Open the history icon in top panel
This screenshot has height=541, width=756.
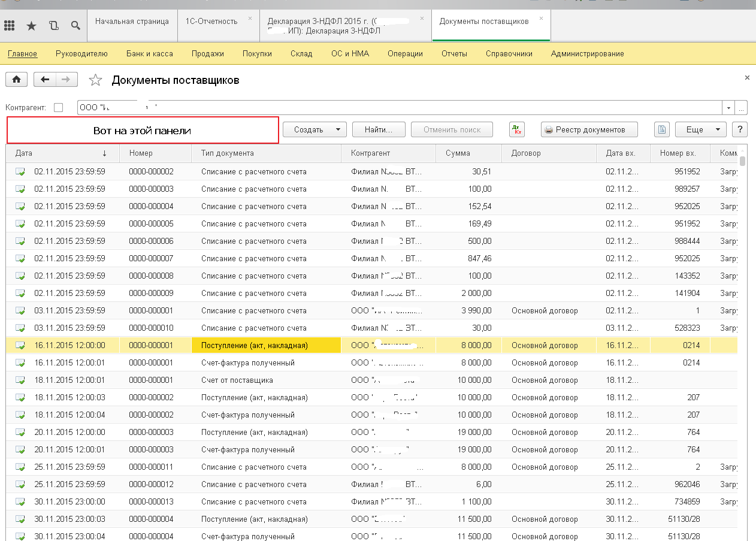54,26
